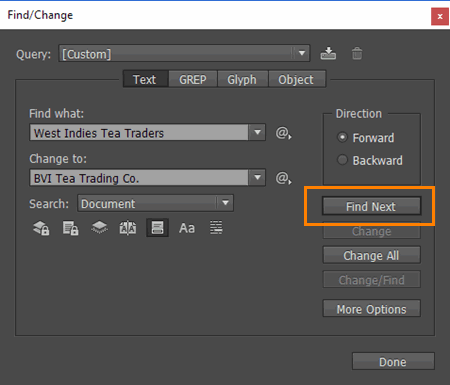This screenshot has width=450, height=385.
Task: Open special characters menu for Find what
Action: point(283,133)
